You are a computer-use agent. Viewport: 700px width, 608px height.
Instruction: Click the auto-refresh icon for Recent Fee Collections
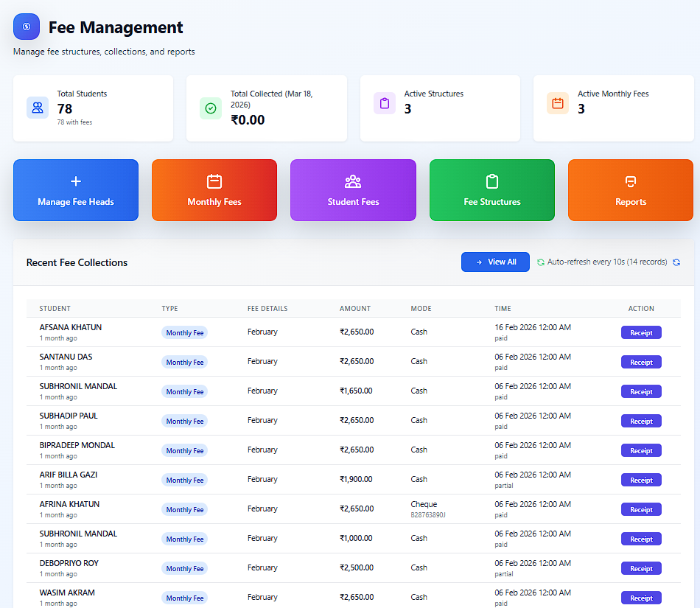[x=539, y=262]
